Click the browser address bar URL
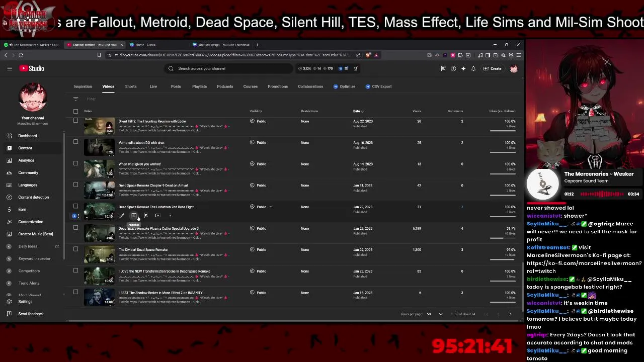The height and width of the screenshot is (362, 644). (231, 55)
